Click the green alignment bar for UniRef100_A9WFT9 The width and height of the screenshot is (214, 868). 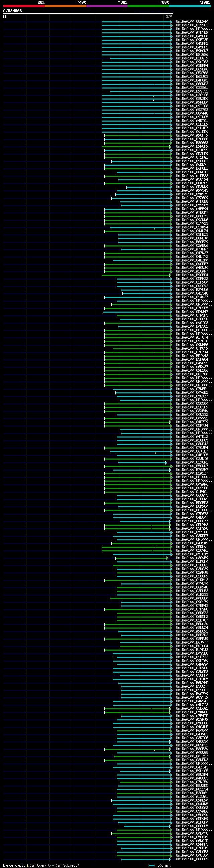(x=138, y=136)
